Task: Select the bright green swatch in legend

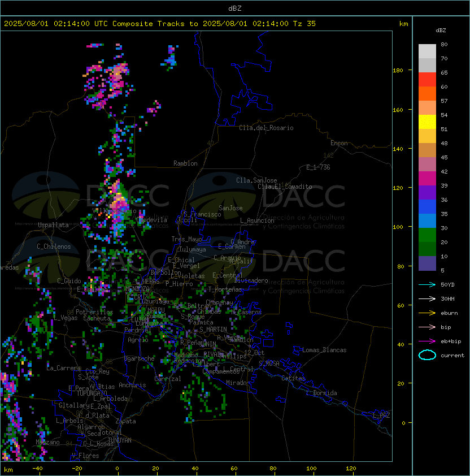Action: [x=427, y=235]
